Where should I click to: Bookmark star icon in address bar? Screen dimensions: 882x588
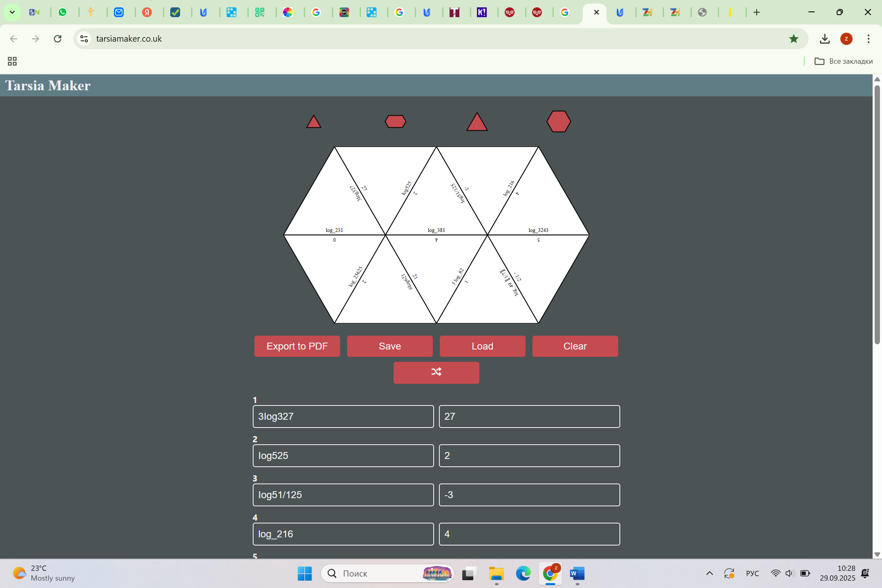pyautogui.click(x=793, y=39)
